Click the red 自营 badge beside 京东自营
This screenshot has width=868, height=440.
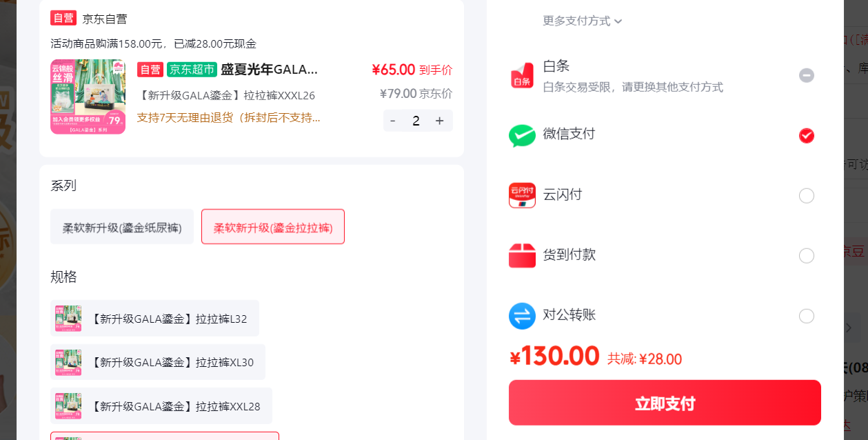coord(63,19)
